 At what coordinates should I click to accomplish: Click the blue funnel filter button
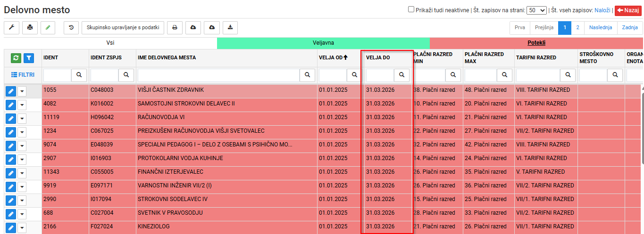[29, 58]
